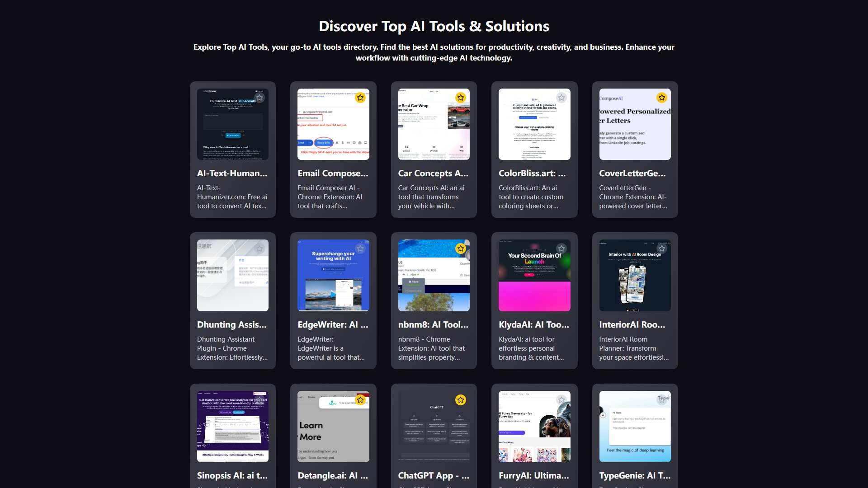Click star icon on CoverLetterGen card
Viewport: 868px width, 488px height.
661,98
